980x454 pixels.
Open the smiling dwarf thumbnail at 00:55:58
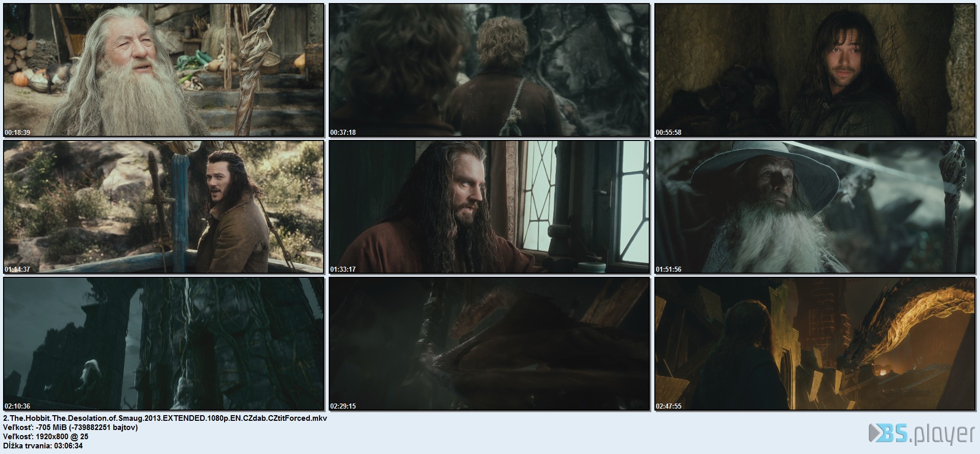click(815, 70)
